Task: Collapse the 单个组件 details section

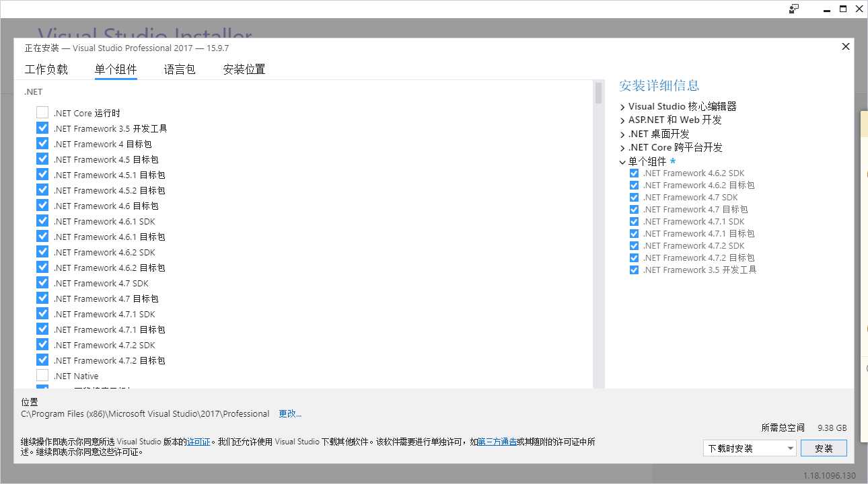Action: tap(622, 162)
